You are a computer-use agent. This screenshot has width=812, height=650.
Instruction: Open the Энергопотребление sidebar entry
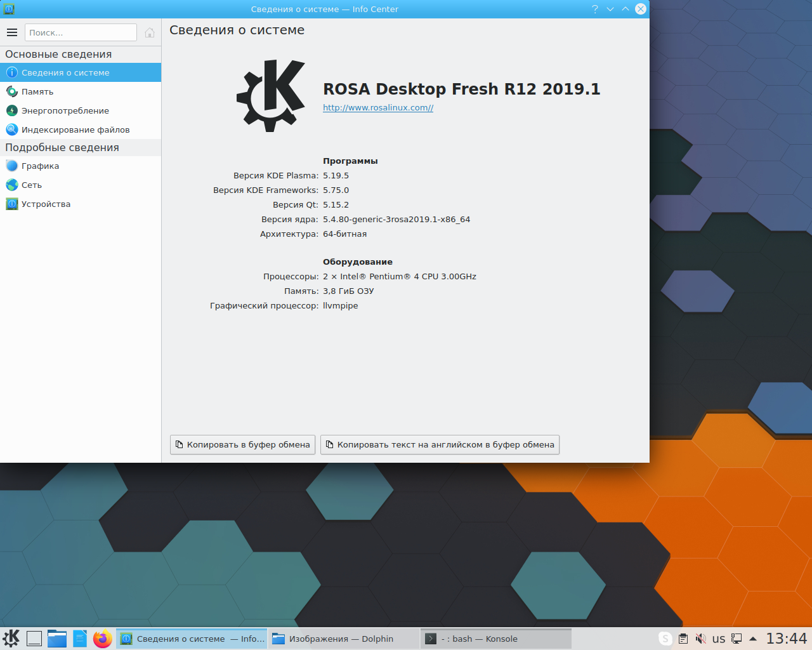81,110
